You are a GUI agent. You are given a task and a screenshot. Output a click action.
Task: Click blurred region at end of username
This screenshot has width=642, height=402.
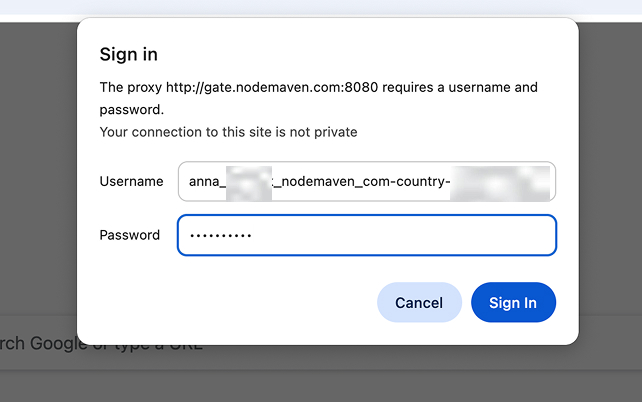tap(500, 182)
